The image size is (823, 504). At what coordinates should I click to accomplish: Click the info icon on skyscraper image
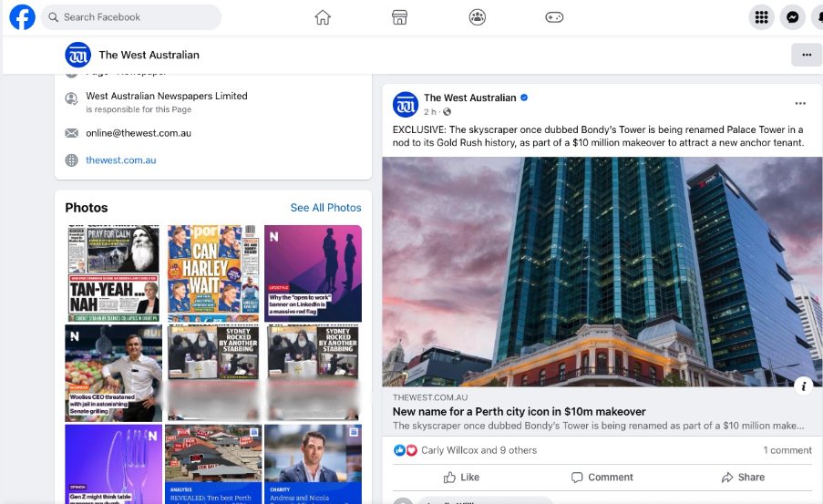(x=803, y=386)
